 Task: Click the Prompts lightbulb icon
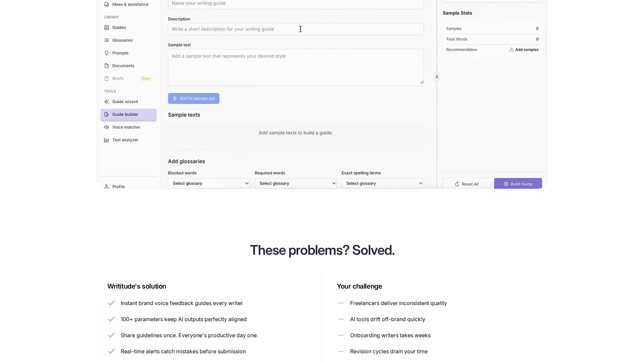(107, 53)
